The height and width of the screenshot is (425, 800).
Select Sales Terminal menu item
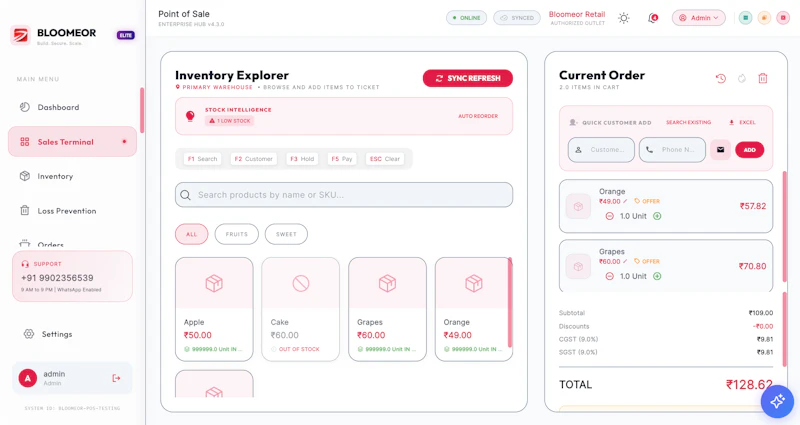pyautogui.click(x=72, y=142)
